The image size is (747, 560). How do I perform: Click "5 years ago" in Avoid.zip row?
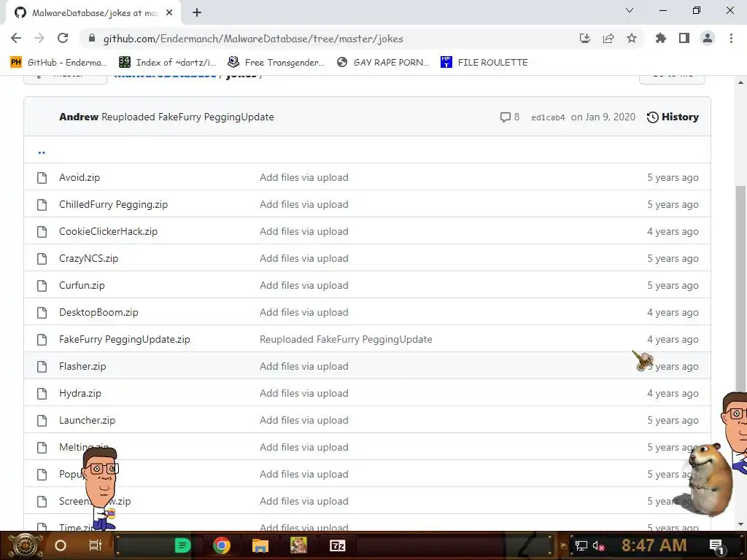click(673, 178)
